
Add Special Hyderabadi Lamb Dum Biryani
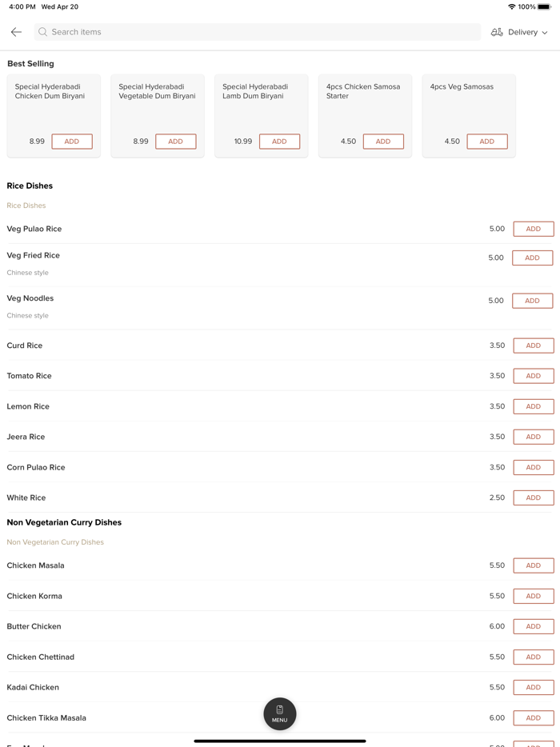(x=279, y=142)
